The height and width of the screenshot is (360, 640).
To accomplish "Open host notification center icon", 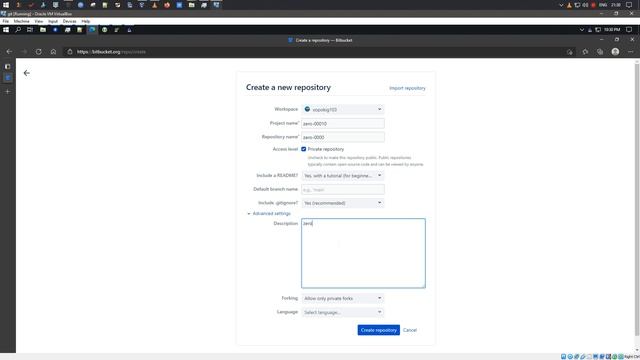I will click(629, 5).
